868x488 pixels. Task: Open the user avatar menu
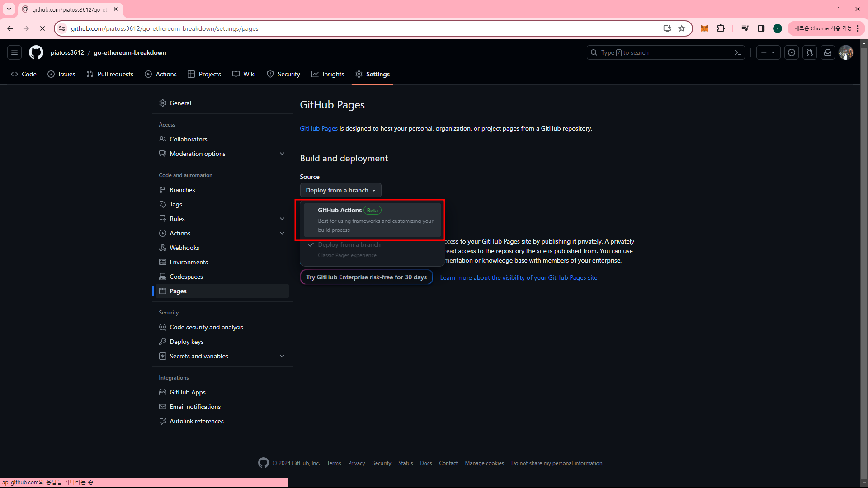point(846,52)
